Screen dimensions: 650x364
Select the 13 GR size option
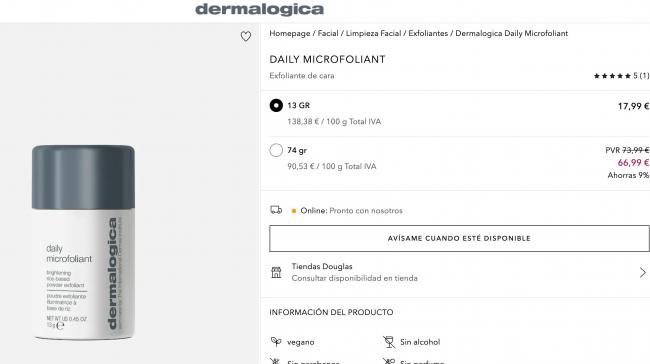(276, 105)
